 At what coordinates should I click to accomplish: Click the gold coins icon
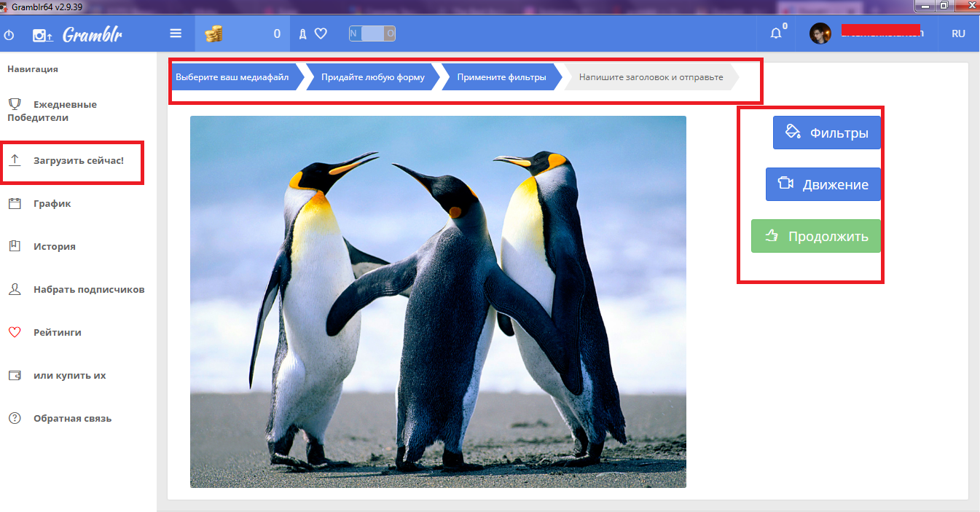pos(213,34)
